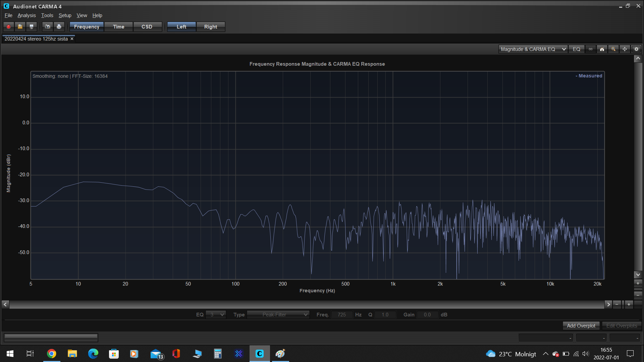The height and width of the screenshot is (362, 644).
Task: Click the horizontal scrollbar left arrow
Action: 5,304
